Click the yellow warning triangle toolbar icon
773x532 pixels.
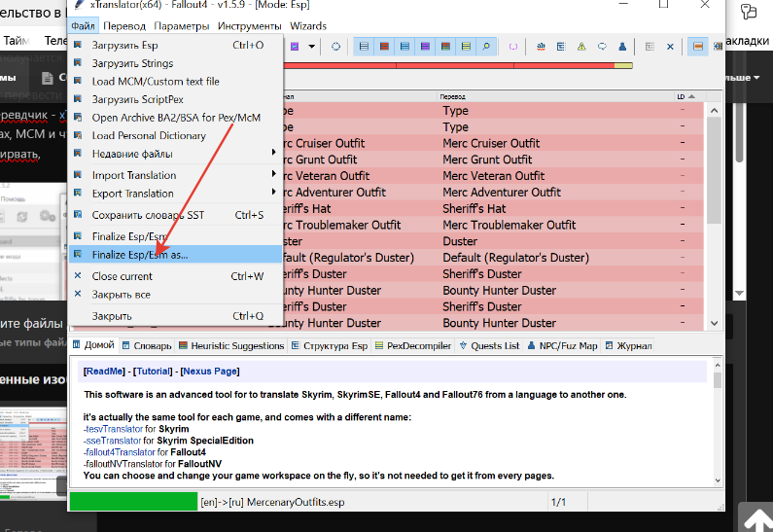(x=581, y=46)
